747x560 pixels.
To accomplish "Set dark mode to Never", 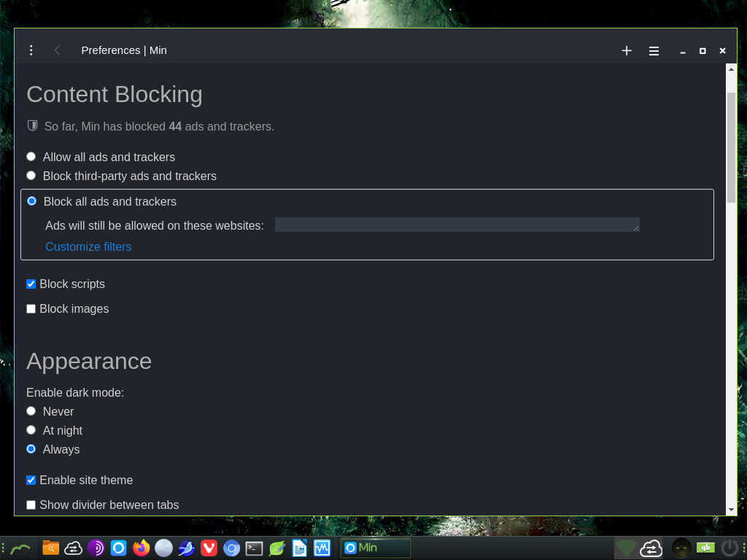I will click(31, 411).
